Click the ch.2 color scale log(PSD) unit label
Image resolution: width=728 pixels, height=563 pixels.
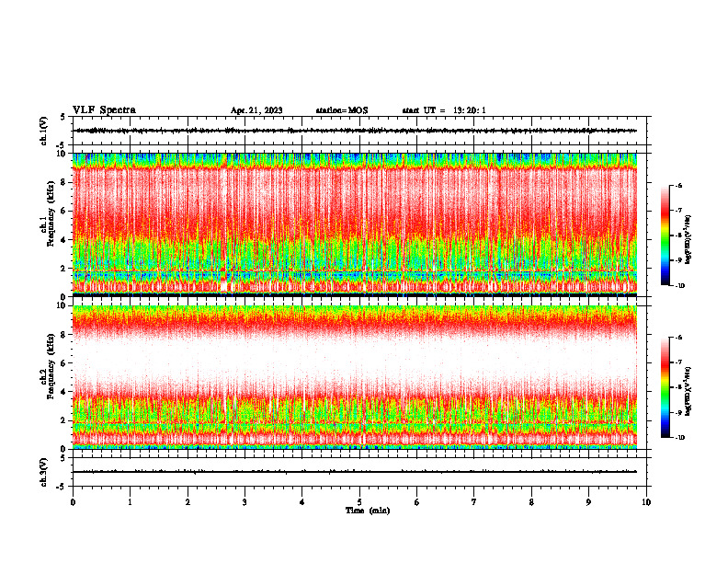click(x=688, y=391)
